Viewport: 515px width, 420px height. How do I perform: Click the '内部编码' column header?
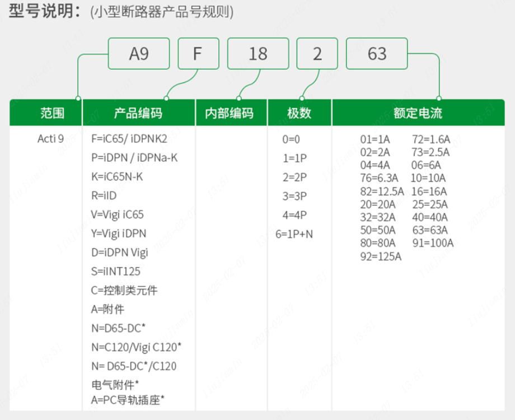point(231,113)
